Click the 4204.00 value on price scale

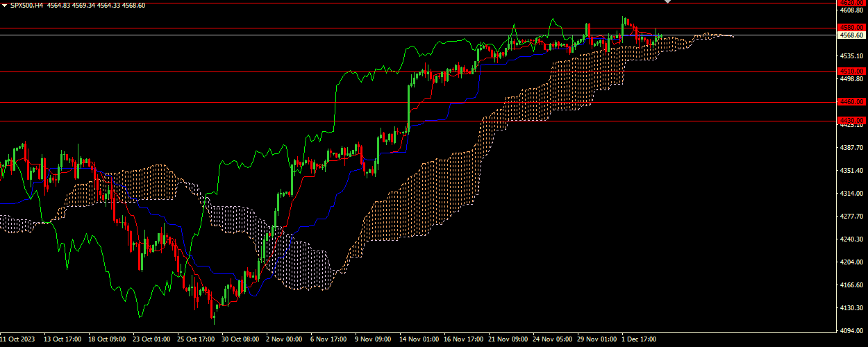851,262
